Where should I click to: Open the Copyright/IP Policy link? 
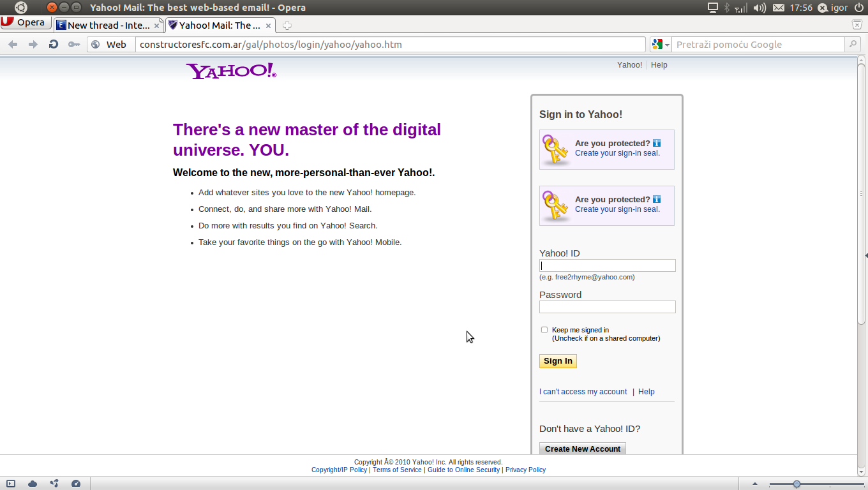point(339,470)
